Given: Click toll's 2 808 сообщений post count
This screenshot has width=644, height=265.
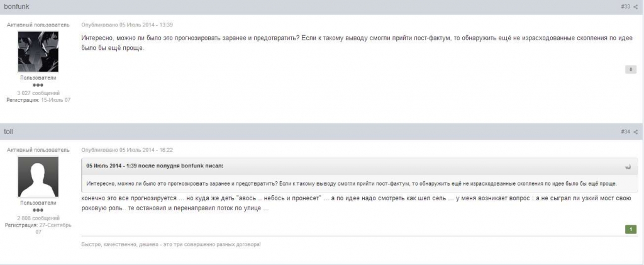Looking at the screenshot, I should tap(38, 218).
